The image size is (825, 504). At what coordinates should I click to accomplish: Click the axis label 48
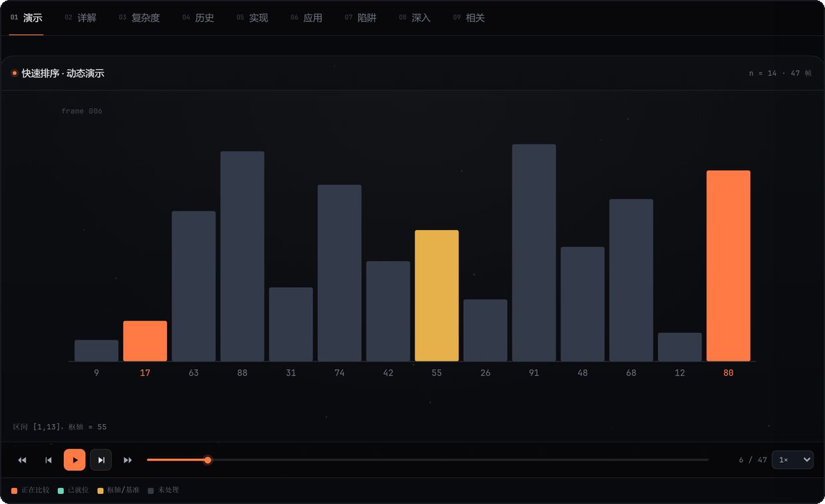(583, 373)
